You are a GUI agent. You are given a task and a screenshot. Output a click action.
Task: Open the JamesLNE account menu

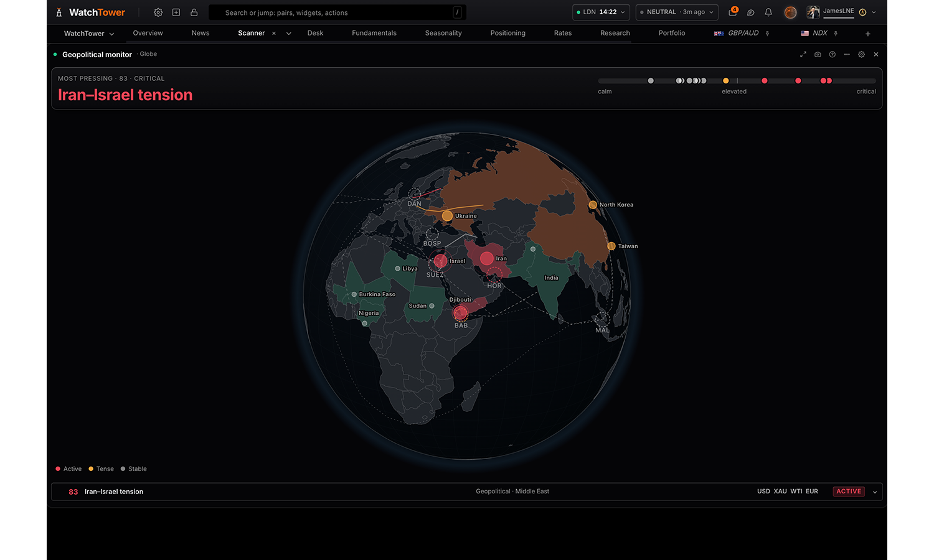click(842, 12)
